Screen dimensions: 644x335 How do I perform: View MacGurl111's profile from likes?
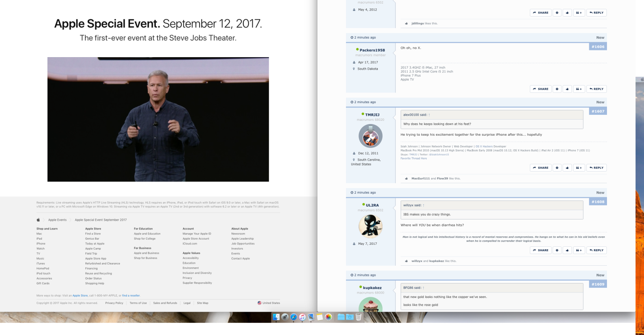tap(420, 178)
